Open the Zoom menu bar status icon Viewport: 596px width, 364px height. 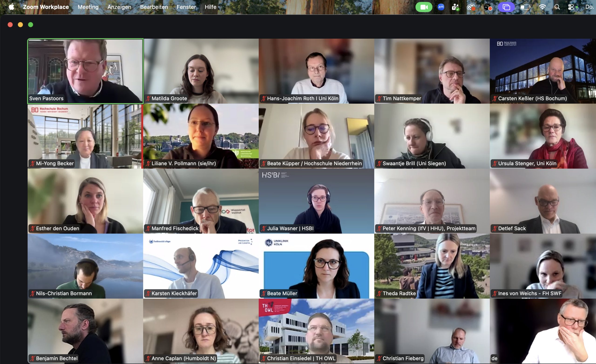coord(441,7)
